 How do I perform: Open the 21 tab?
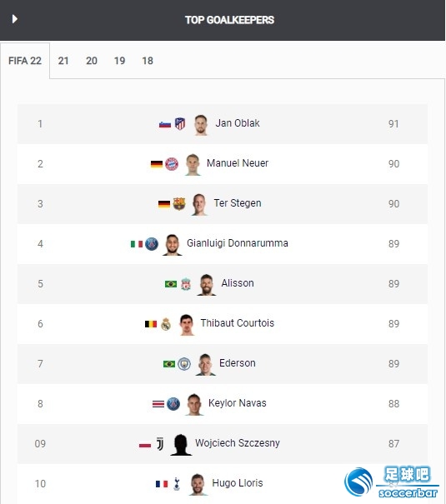[x=63, y=61]
